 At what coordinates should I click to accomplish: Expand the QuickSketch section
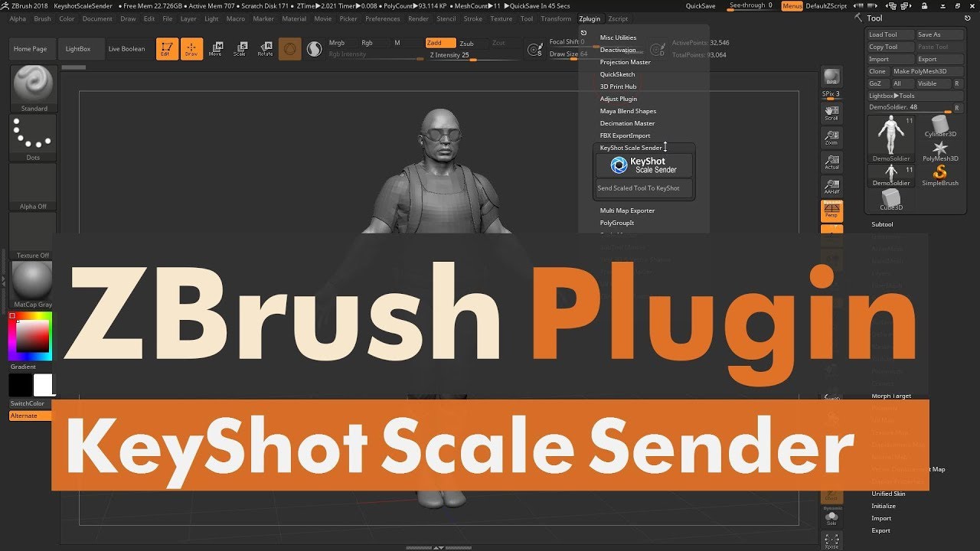point(617,74)
